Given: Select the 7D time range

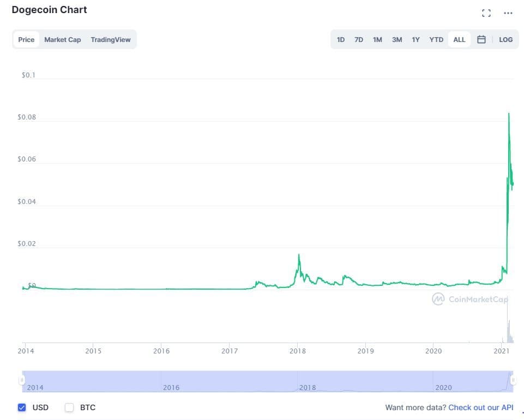Looking at the screenshot, I should click(x=359, y=40).
